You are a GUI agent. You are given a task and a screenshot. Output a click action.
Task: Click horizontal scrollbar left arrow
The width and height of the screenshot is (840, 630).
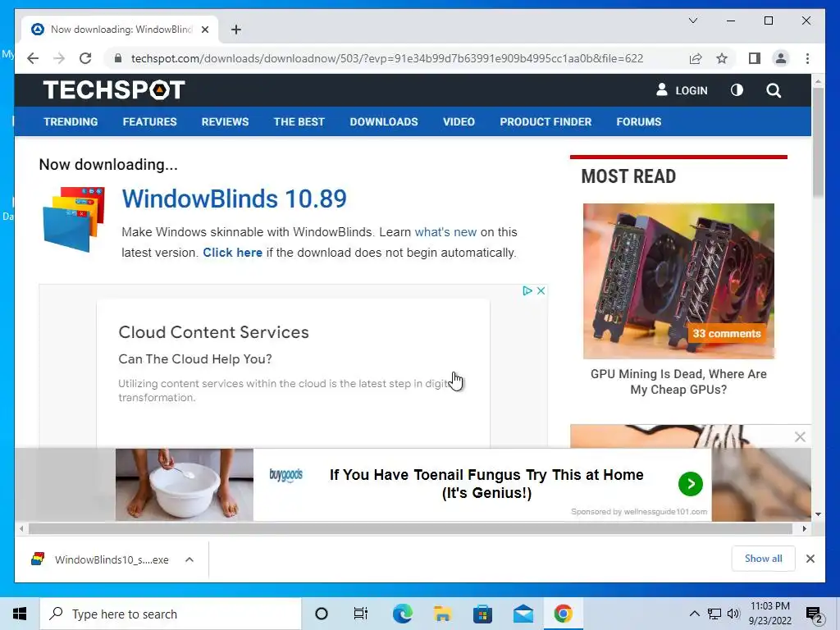21,529
